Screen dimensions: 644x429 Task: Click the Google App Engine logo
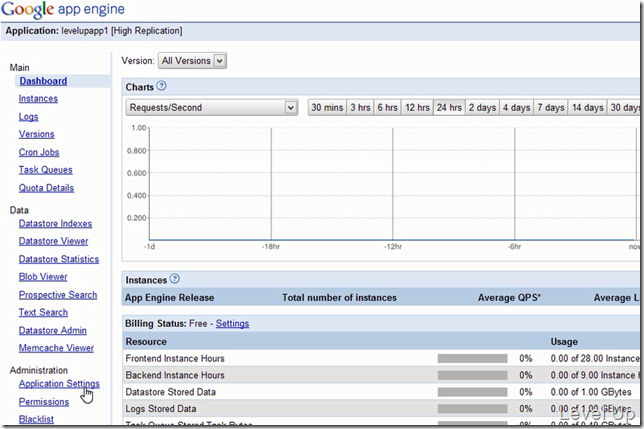[63, 9]
